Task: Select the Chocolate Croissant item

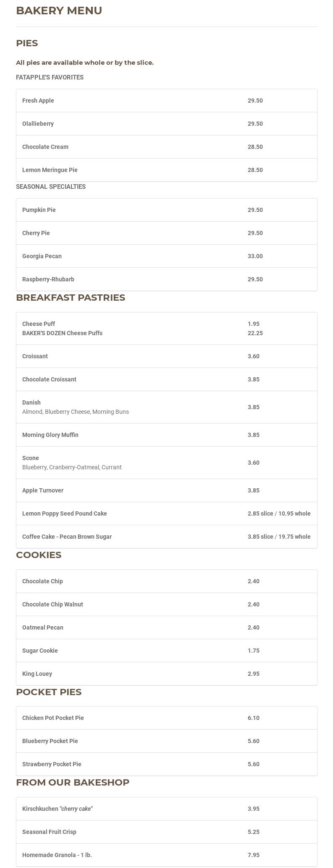Action: (x=49, y=379)
